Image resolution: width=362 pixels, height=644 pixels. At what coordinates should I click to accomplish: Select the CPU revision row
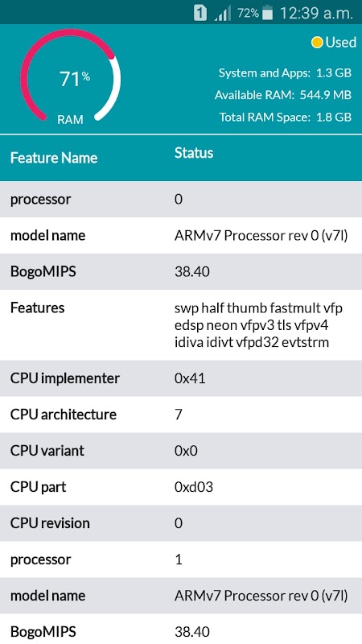click(x=181, y=522)
